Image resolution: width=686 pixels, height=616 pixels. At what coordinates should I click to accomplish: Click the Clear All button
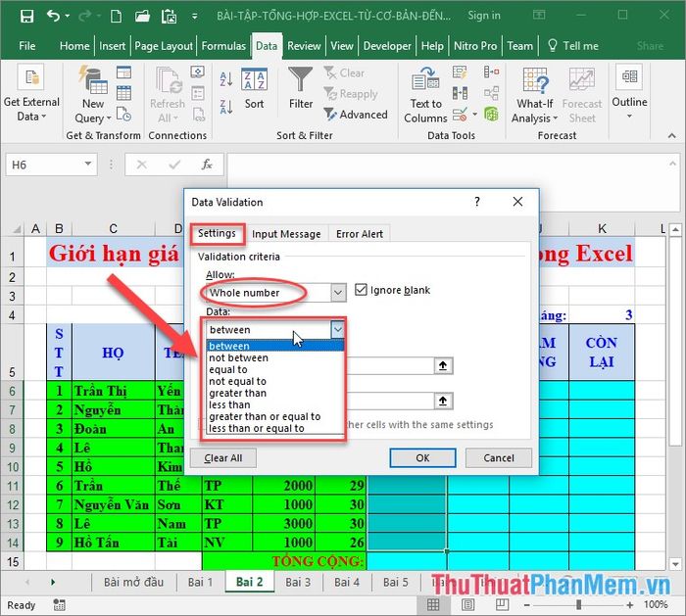coord(223,457)
